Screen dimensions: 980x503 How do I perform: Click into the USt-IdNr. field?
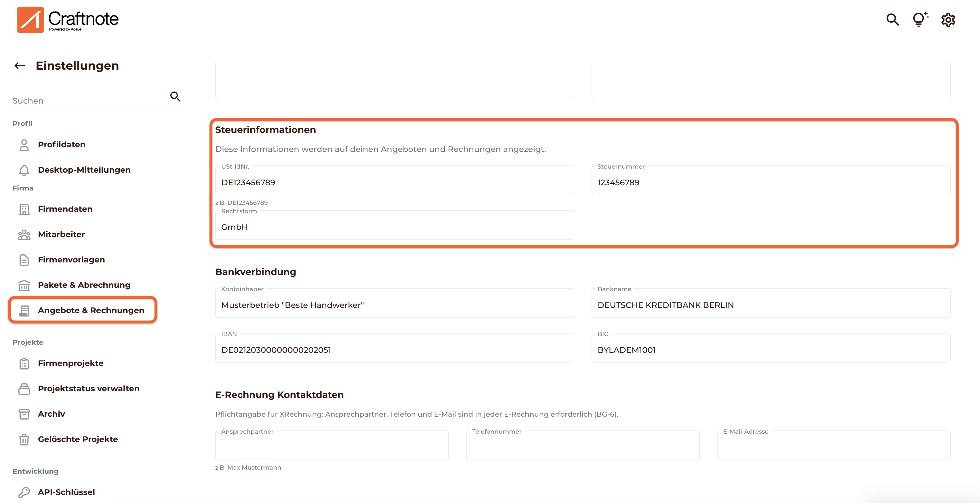[x=394, y=183]
